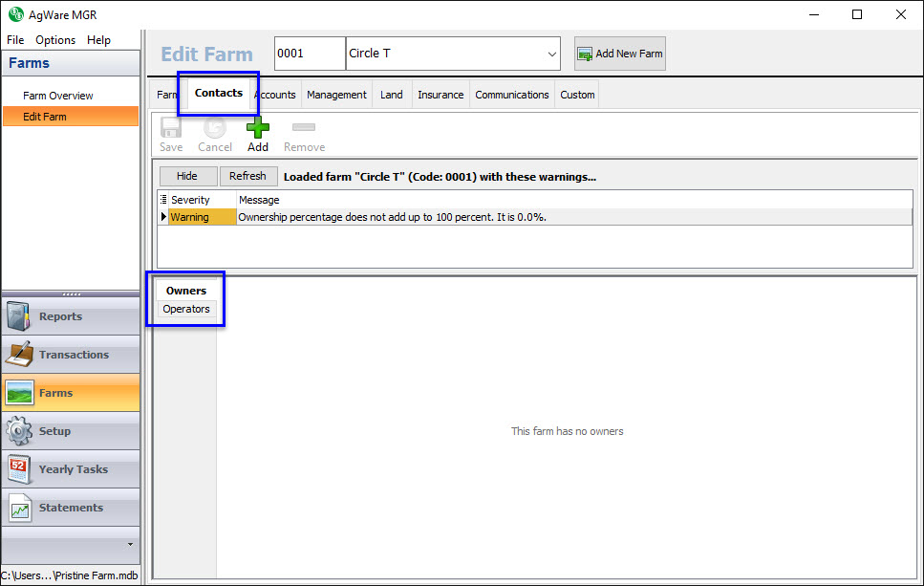Screen dimensions: 924x586
Task: Select Farm Overview in the sidebar
Action: (58, 96)
